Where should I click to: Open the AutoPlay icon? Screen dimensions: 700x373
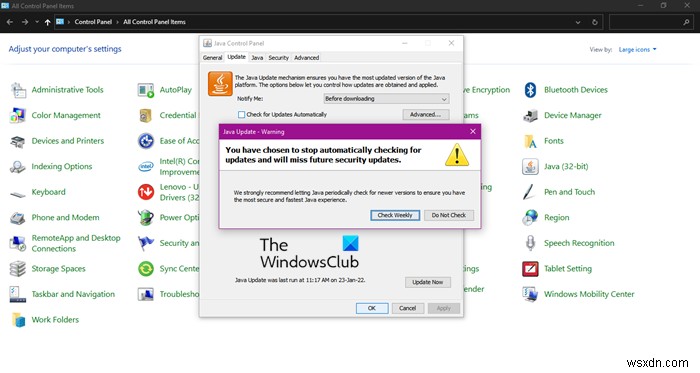point(146,90)
